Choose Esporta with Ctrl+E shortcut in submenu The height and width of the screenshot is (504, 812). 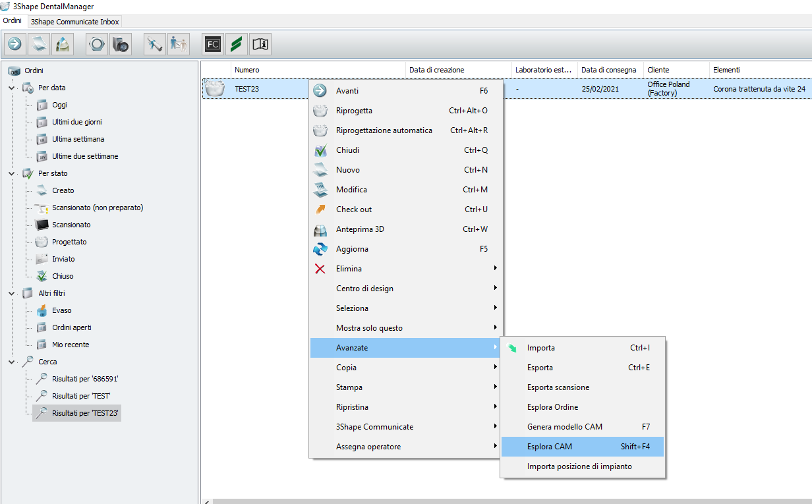583,368
